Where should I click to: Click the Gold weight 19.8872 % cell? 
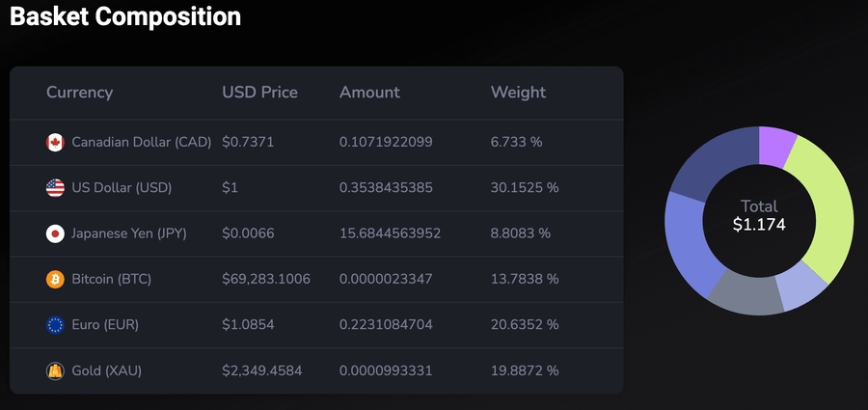525,370
